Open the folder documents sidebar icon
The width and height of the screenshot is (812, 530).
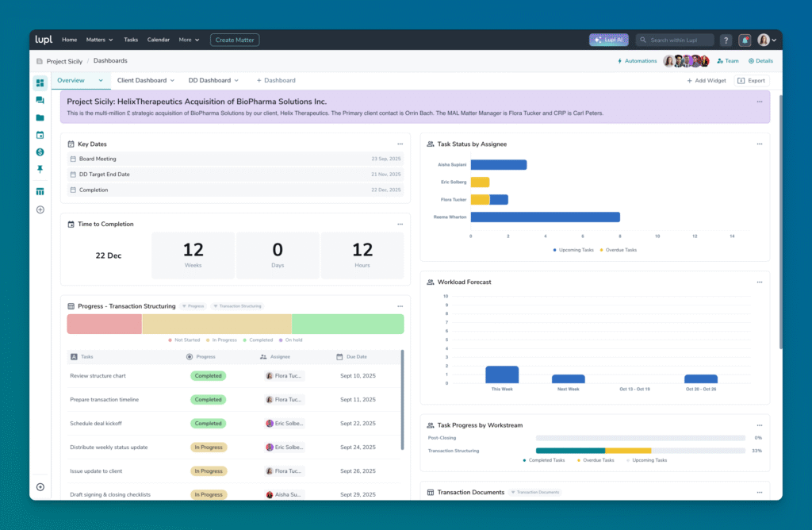(x=40, y=117)
